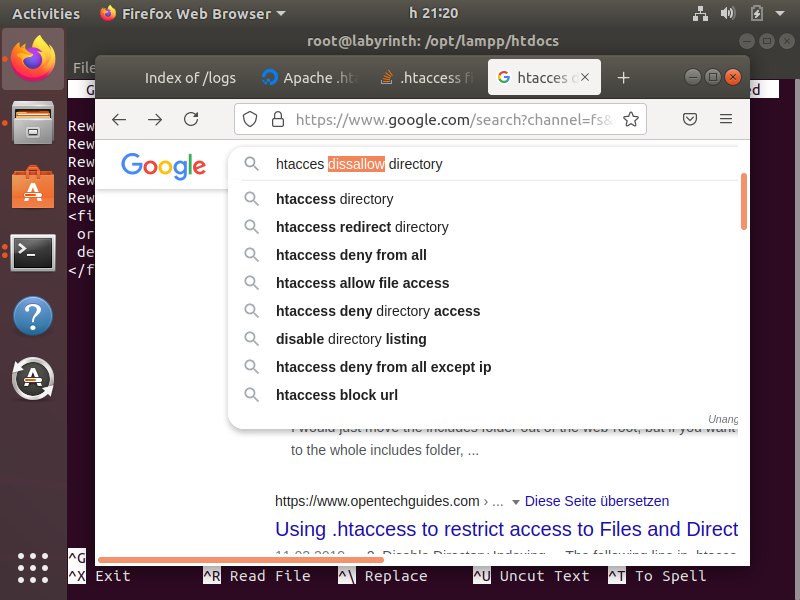Choose suggestion 'htaccess allow file access'
This screenshot has width=800, height=600.
362,283
